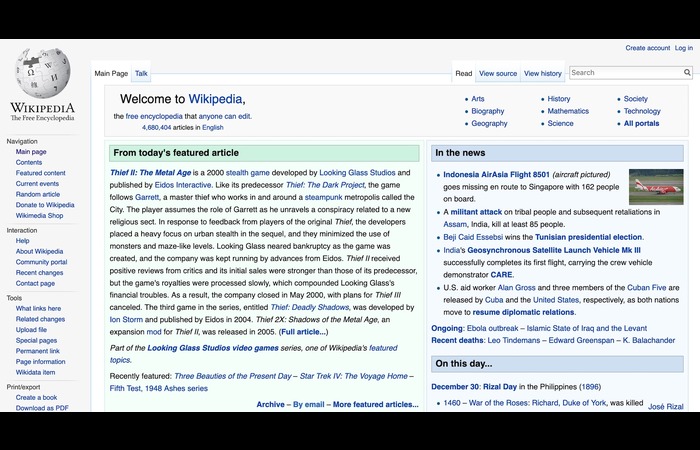Image resolution: width=700 pixels, height=450 pixels.
Task: Open the View history tab
Action: (542, 74)
